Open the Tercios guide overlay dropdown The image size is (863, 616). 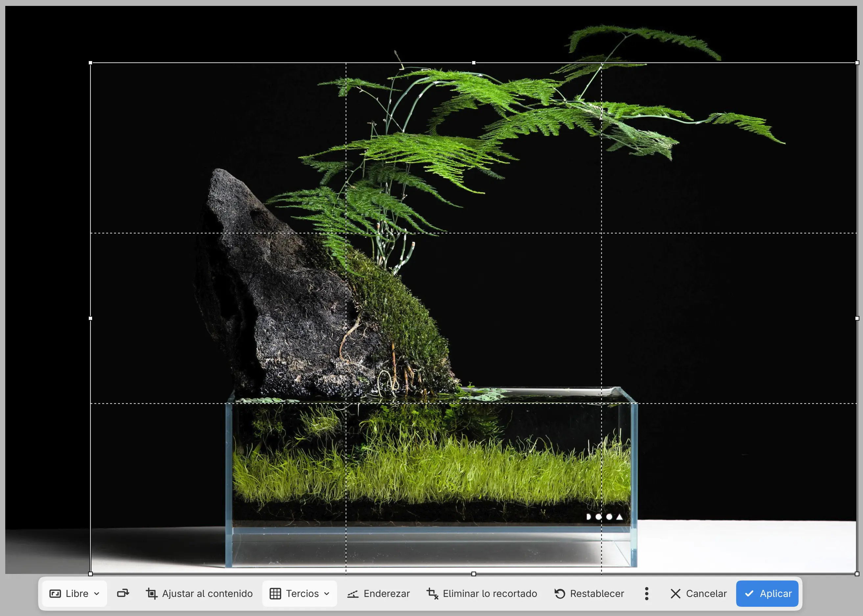click(x=299, y=593)
